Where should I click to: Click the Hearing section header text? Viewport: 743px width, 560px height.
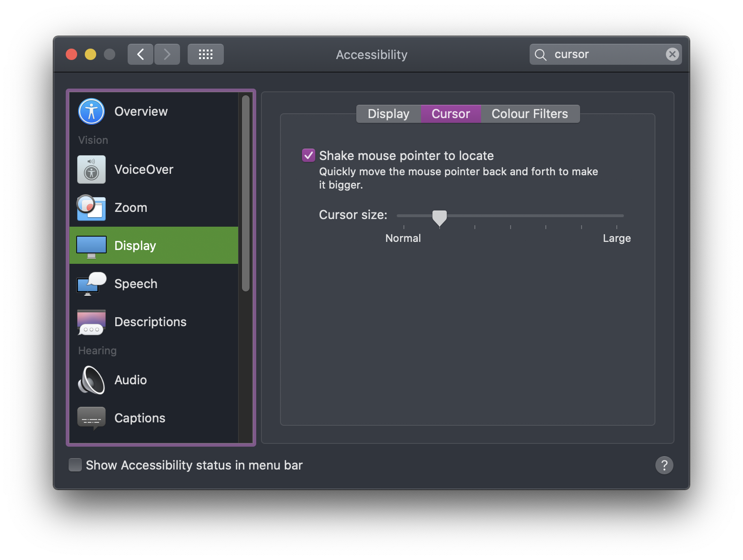(97, 350)
